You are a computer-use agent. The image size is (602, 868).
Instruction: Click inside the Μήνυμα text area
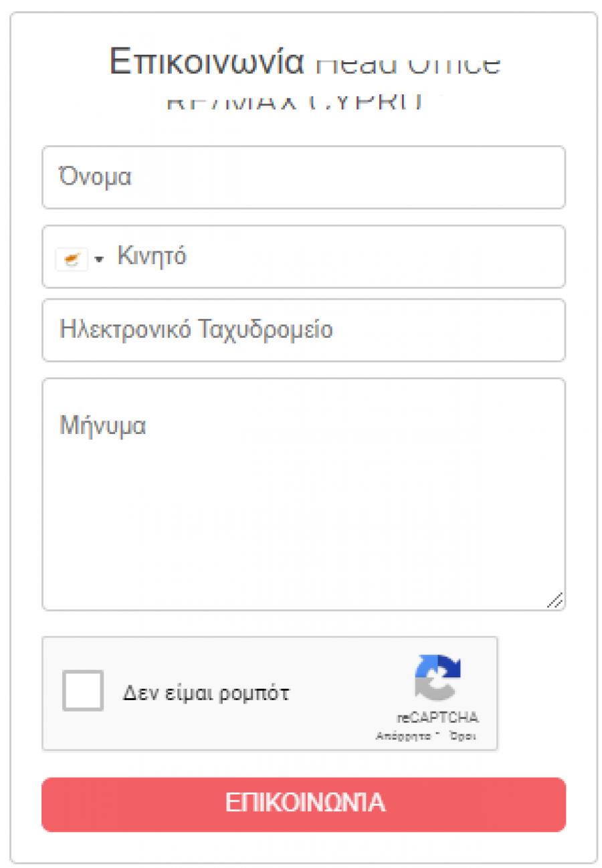(304, 494)
